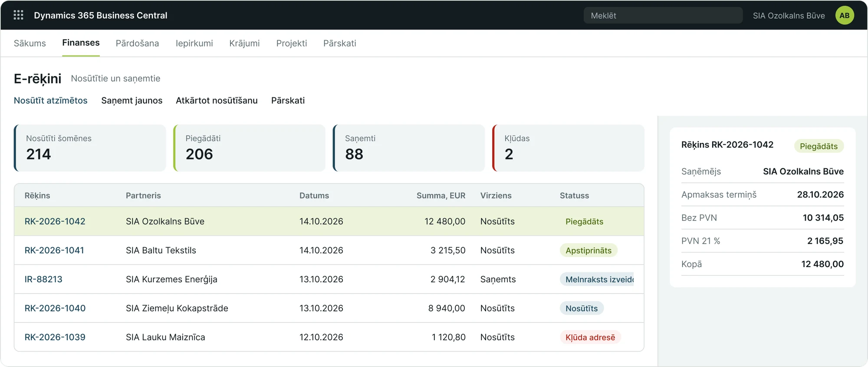
Task: Sort by the Statuss column header
Action: 574,195
